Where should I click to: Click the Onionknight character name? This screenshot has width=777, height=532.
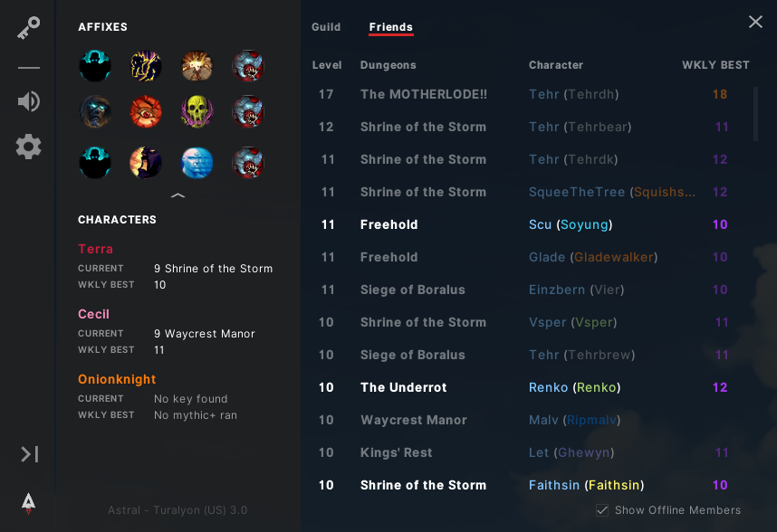117,379
